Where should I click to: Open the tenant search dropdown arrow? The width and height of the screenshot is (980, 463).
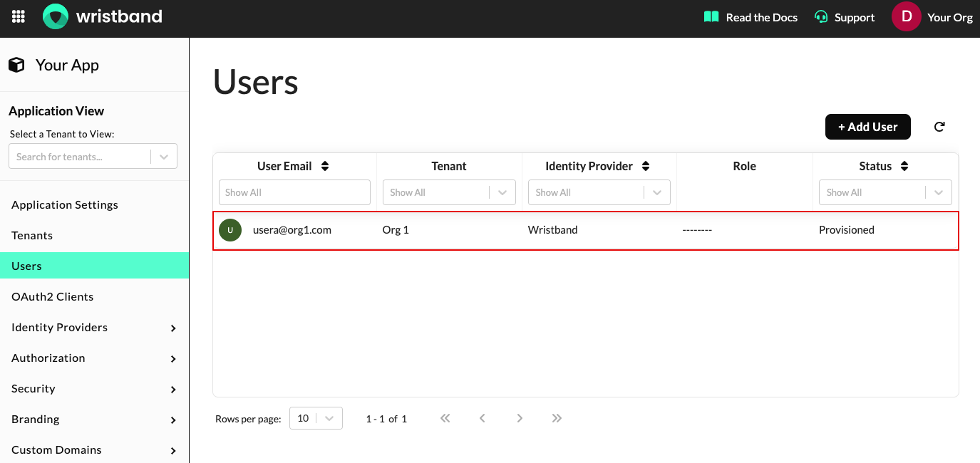tap(164, 157)
